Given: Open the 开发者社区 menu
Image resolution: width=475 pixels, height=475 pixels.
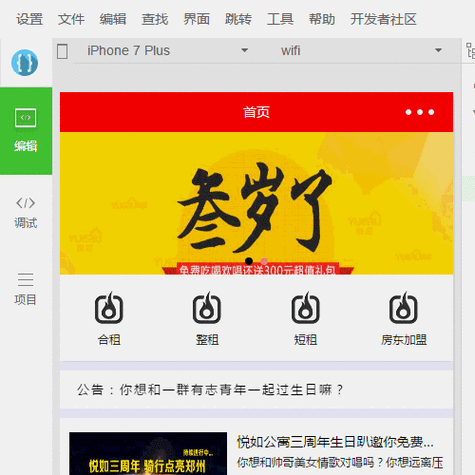Looking at the screenshot, I should pyautogui.click(x=383, y=19).
